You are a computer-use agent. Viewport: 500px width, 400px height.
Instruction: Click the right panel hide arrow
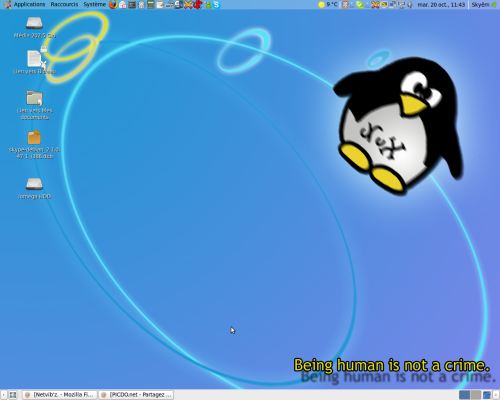497,395
